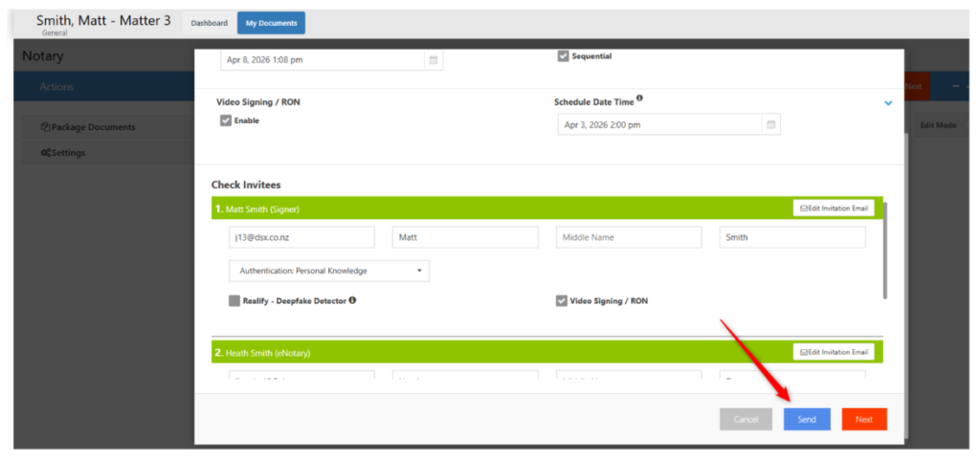Edit Invitation Email for Heath Smith
The image size is (980, 459).
click(834, 352)
